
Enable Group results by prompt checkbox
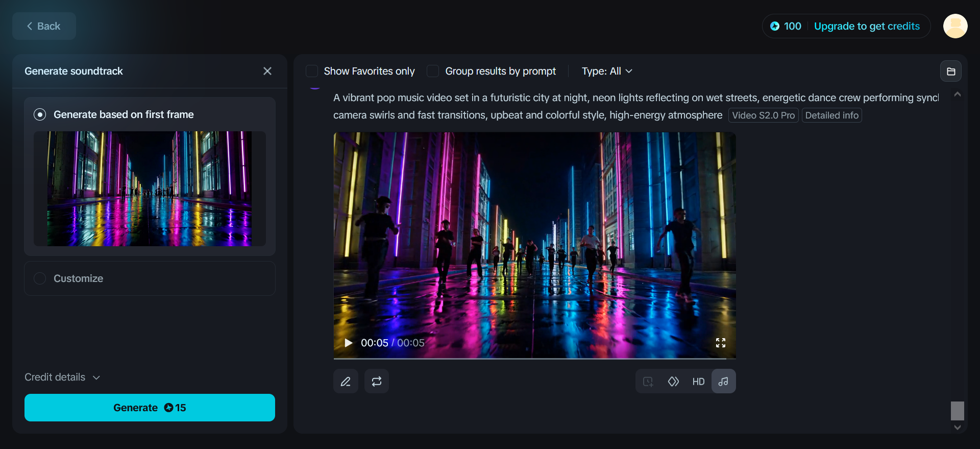pyautogui.click(x=433, y=71)
